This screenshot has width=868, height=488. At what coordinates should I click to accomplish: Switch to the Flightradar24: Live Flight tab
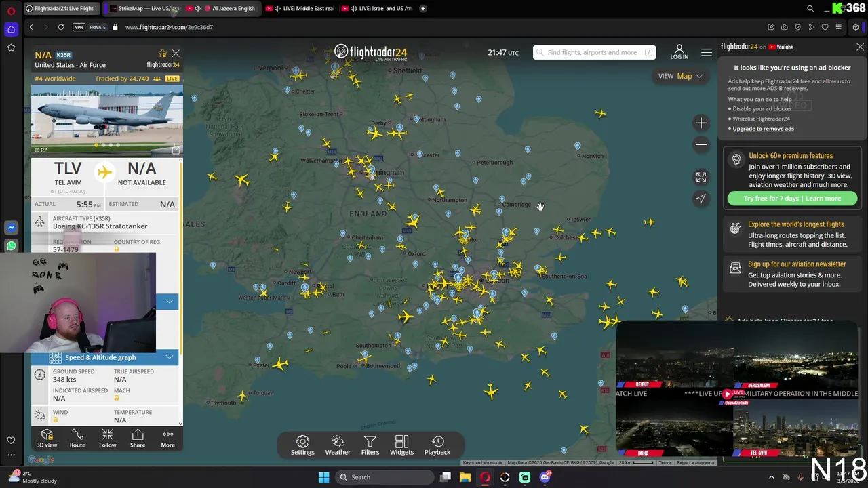(x=61, y=9)
